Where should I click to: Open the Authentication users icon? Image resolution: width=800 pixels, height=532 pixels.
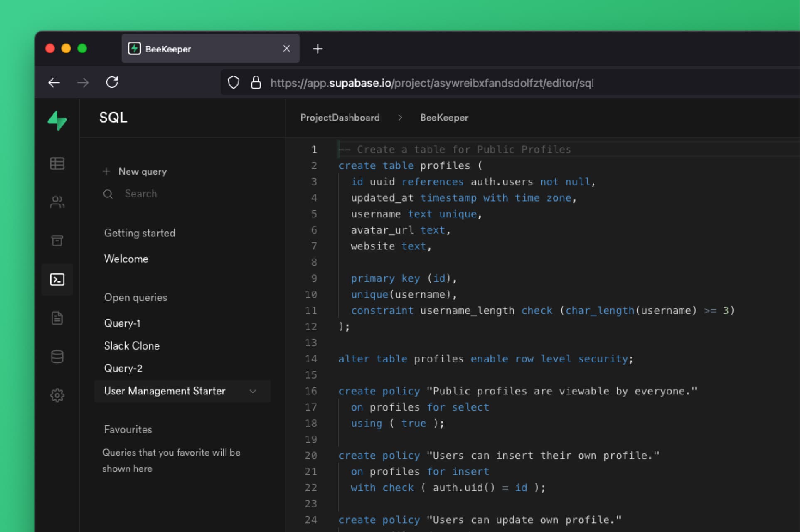click(x=57, y=202)
